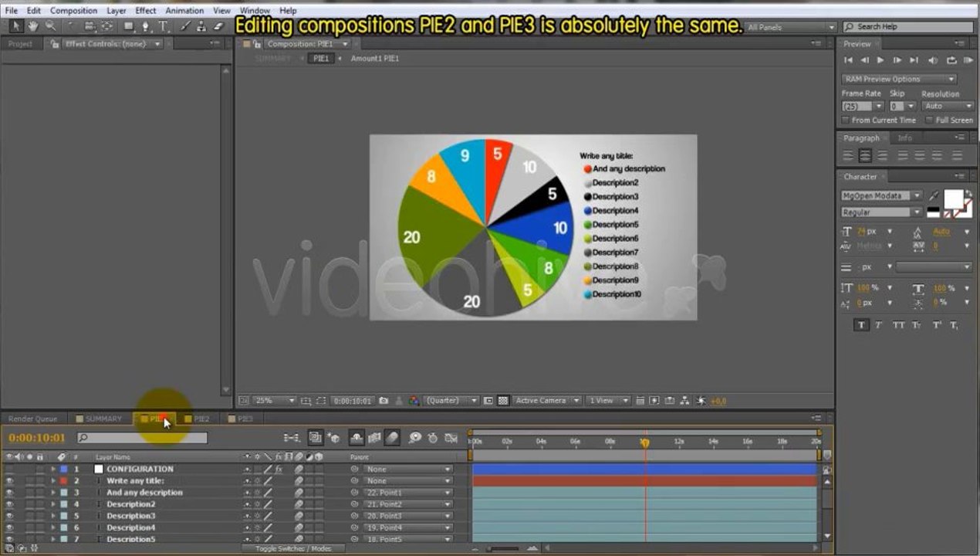
Task: Select the Hand tool
Action: coord(33,26)
